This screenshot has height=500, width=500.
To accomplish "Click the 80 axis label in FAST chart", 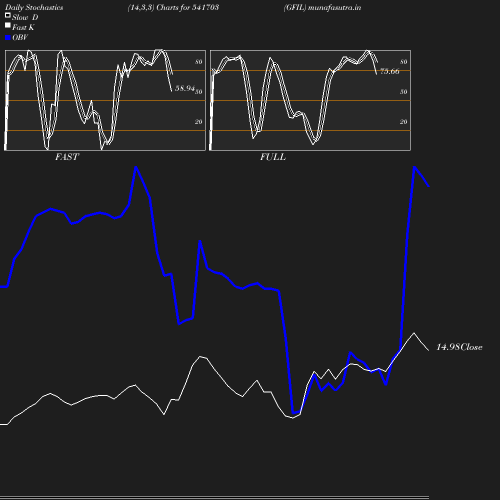I will coord(199,62).
